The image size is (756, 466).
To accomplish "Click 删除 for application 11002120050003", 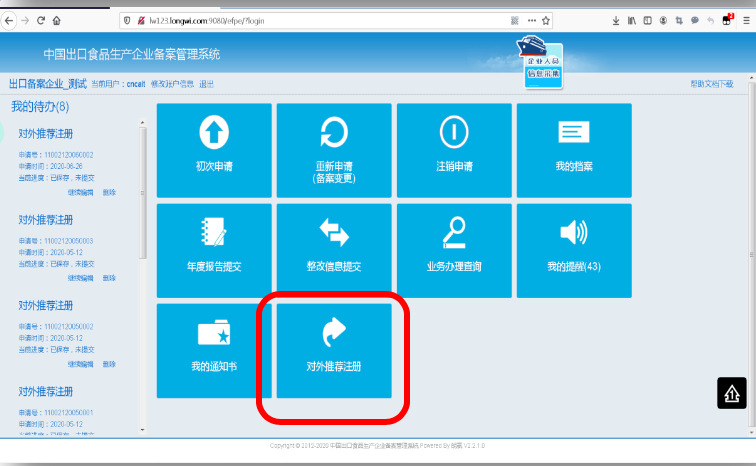I will [x=109, y=278].
